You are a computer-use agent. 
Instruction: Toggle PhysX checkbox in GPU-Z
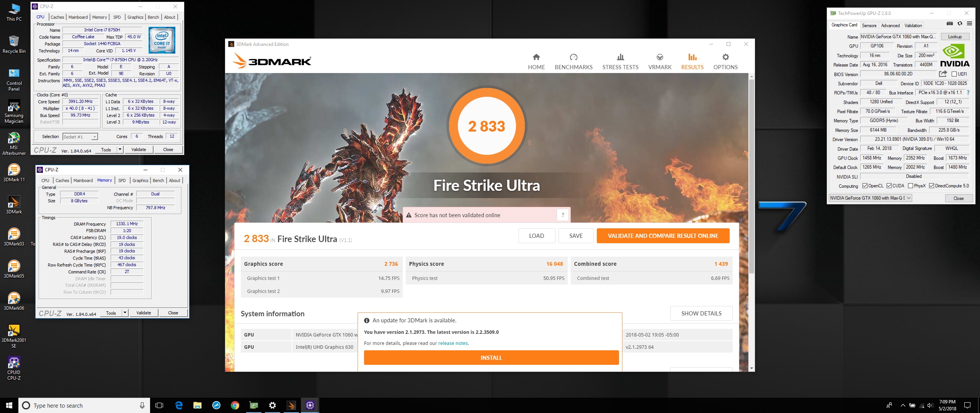[910, 186]
